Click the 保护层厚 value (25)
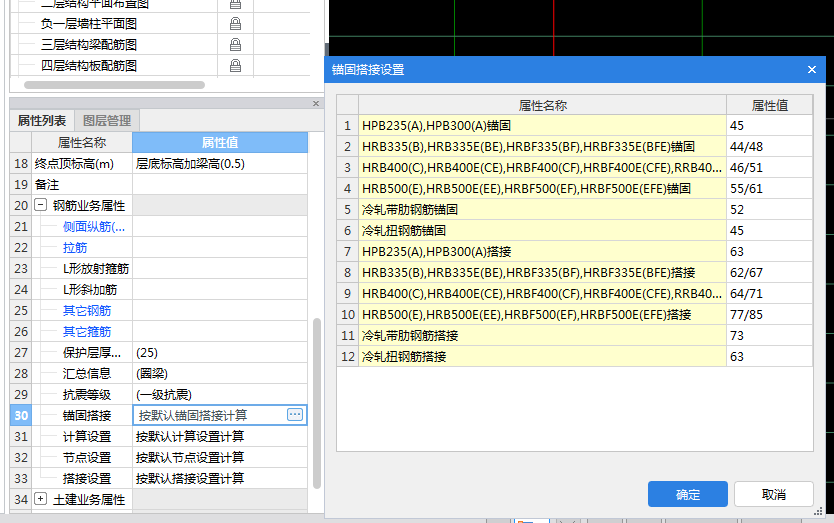The width and height of the screenshot is (834, 523). [x=220, y=352]
